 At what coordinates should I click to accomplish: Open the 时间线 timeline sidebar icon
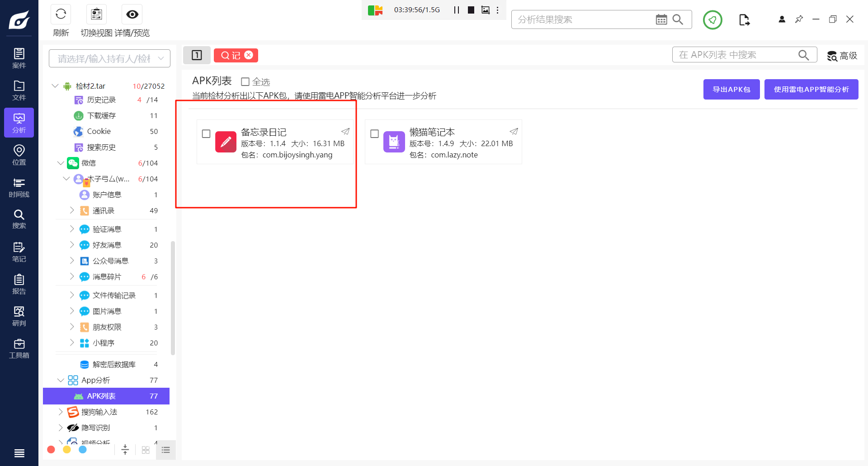point(19,187)
